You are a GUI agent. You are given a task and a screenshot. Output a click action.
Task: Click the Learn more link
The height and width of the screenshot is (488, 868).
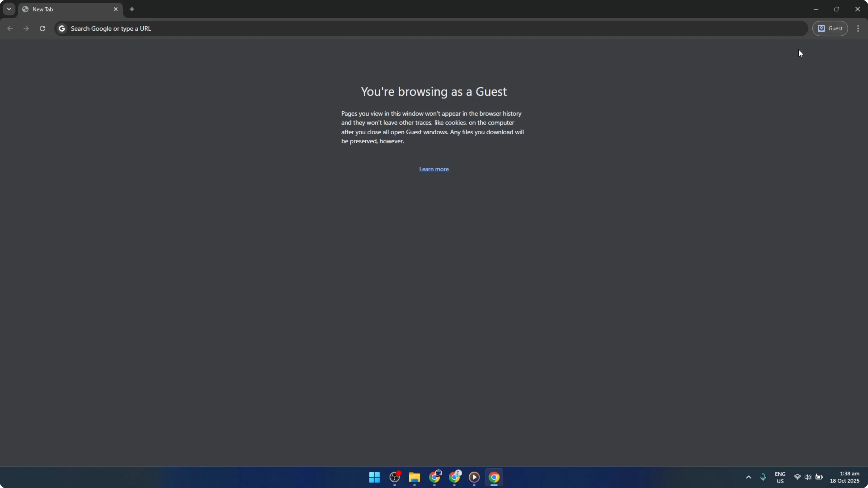[434, 169]
